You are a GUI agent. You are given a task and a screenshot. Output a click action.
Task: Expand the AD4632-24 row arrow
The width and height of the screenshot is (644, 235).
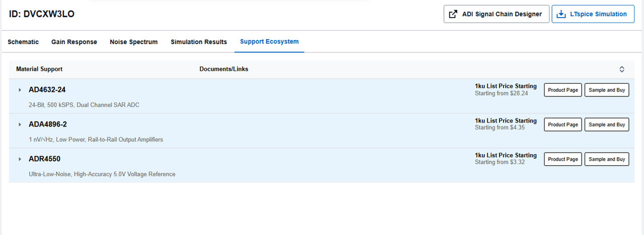[x=20, y=90]
